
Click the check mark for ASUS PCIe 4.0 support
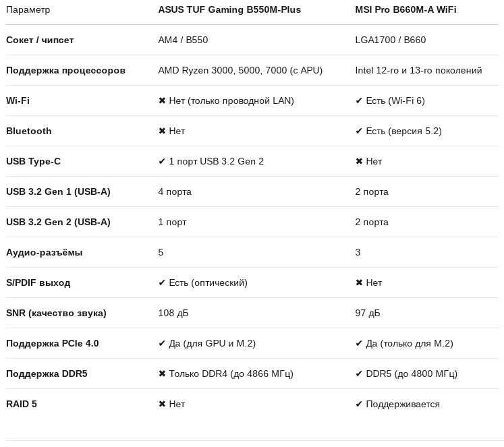point(162,343)
